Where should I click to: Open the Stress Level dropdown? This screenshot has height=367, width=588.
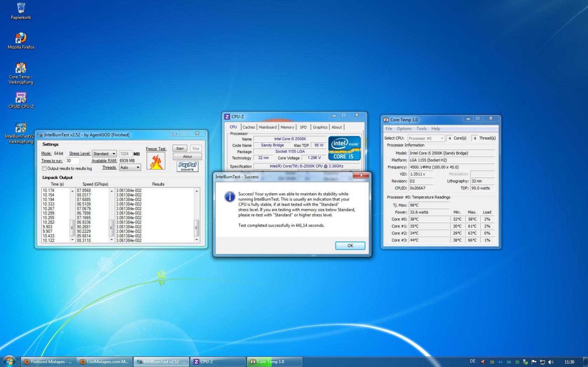(104, 154)
